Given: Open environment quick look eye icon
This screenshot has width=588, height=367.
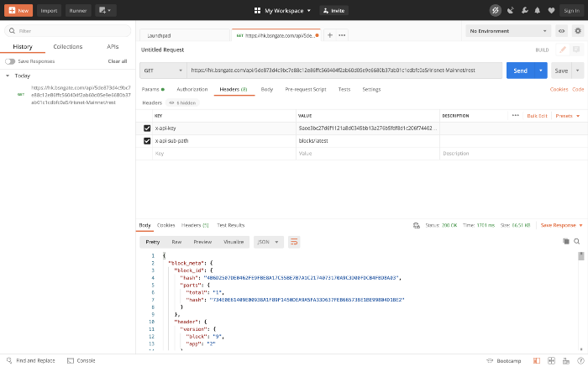Looking at the screenshot, I should [561, 31].
